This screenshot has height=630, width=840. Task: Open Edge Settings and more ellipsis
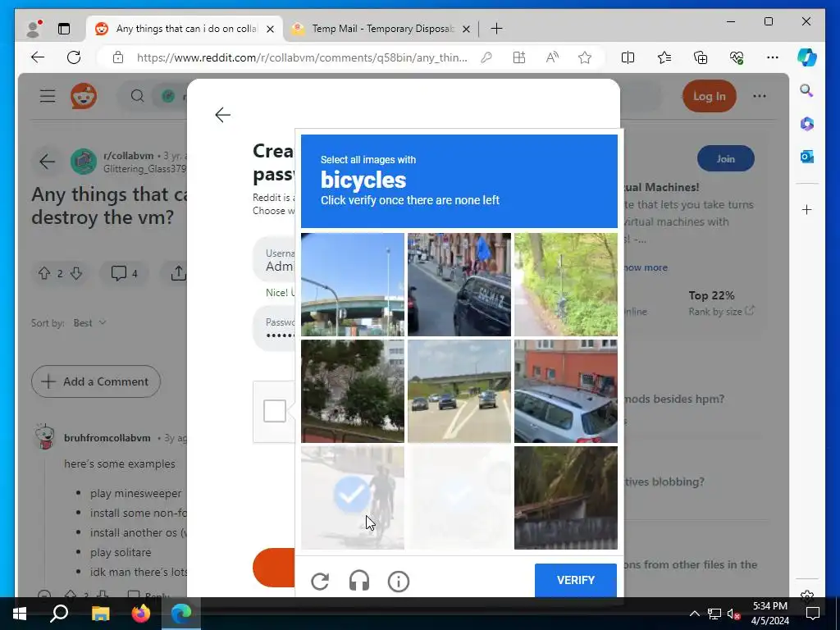click(773, 57)
